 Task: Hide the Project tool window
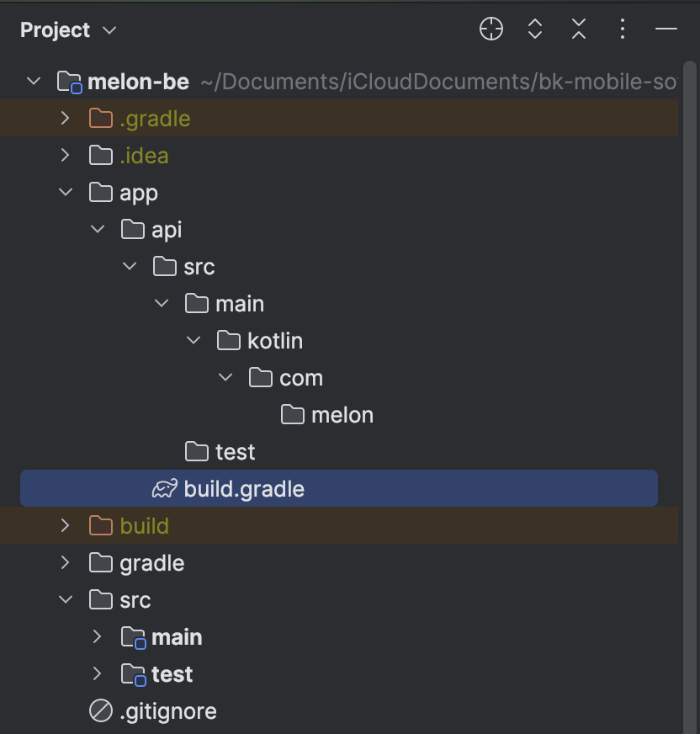pyautogui.click(x=666, y=29)
